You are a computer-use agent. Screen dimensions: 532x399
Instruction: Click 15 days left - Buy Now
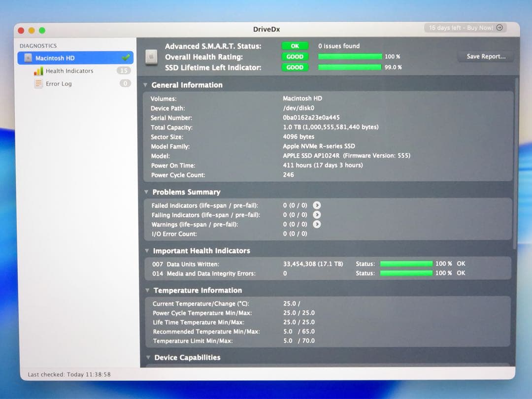(465, 28)
